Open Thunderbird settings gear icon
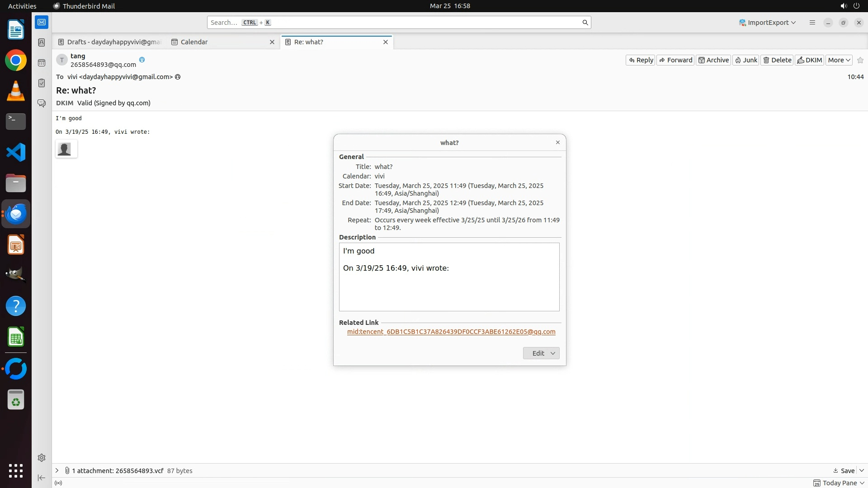The height and width of the screenshot is (488, 868). (42, 458)
